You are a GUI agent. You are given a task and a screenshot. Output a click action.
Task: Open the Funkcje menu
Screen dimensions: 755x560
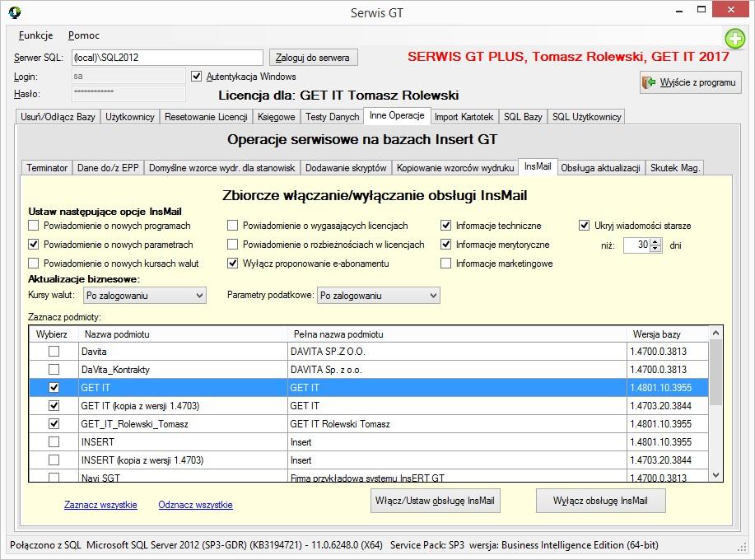(35, 35)
